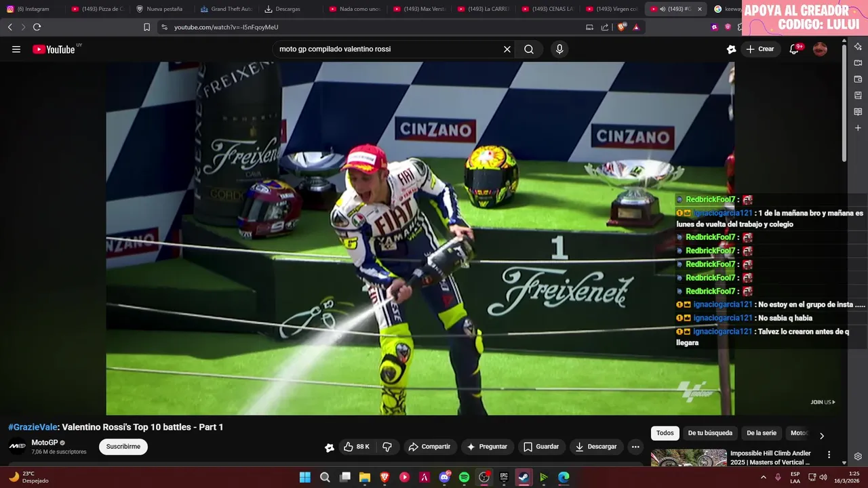Switch to the Grand Theft Auto tab
This screenshot has height=488, width=868.
click(x=227, y=9)
